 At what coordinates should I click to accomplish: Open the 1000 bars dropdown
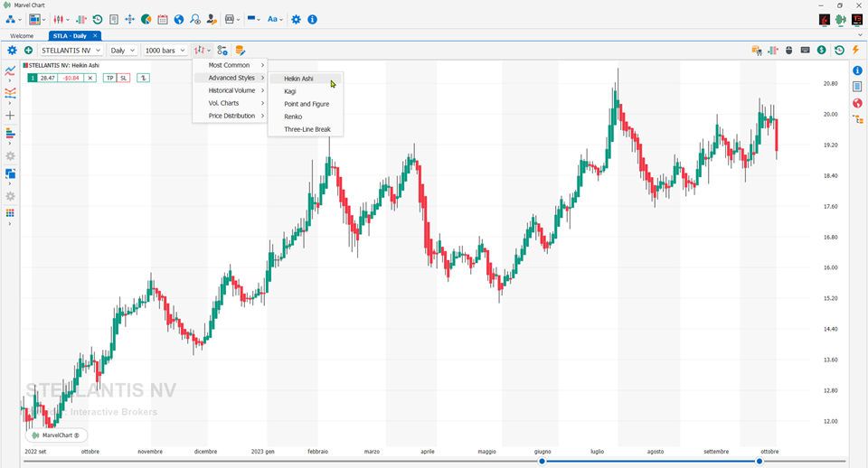(165, 51)
